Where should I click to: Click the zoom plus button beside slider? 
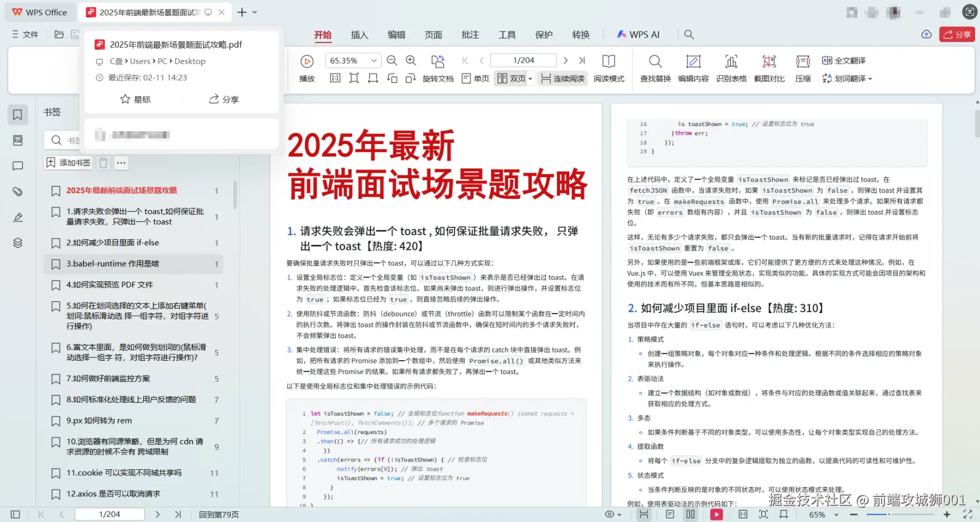pos(947,514)
